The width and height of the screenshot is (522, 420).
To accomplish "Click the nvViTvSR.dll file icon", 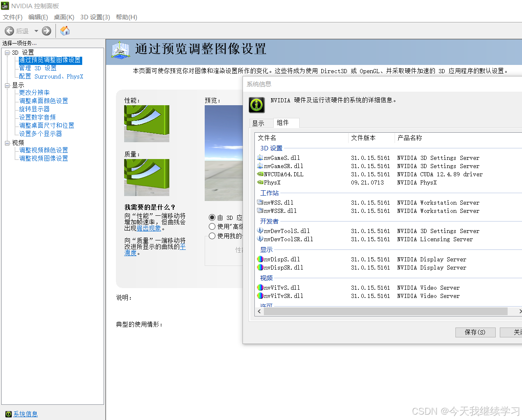I will click(260, 295).
